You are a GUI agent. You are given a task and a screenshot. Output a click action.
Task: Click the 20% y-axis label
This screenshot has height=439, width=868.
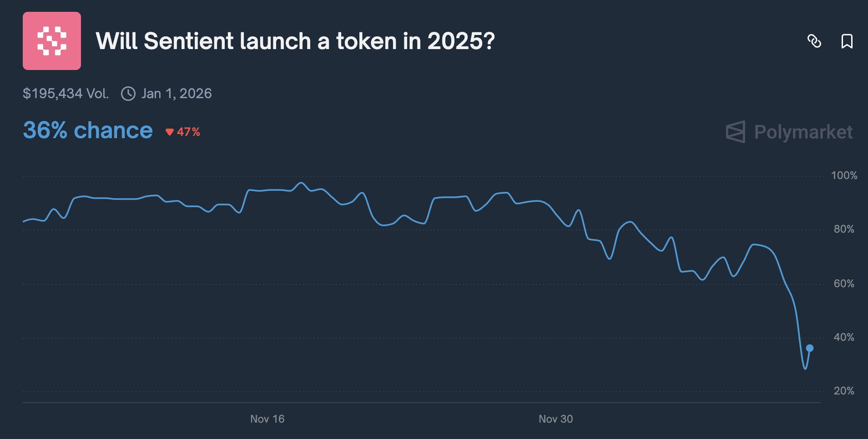pos(844,391)
